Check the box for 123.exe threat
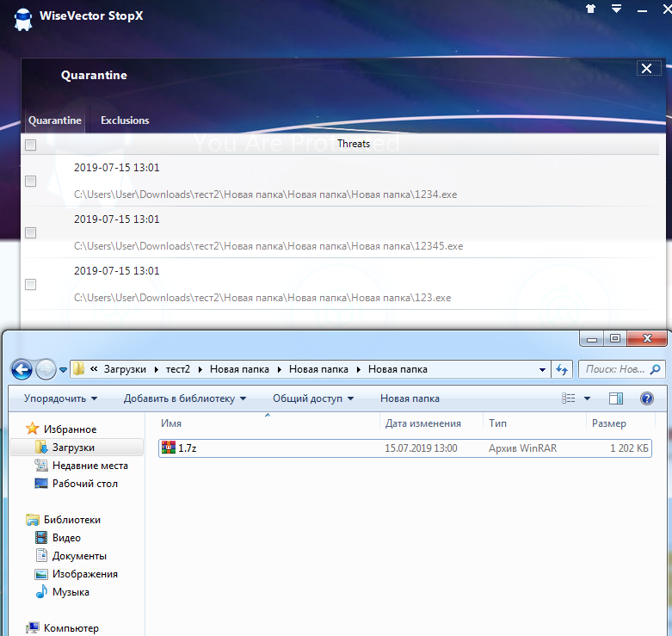The width and height of the screenshot is (672, 636). [x=30, y=285]
